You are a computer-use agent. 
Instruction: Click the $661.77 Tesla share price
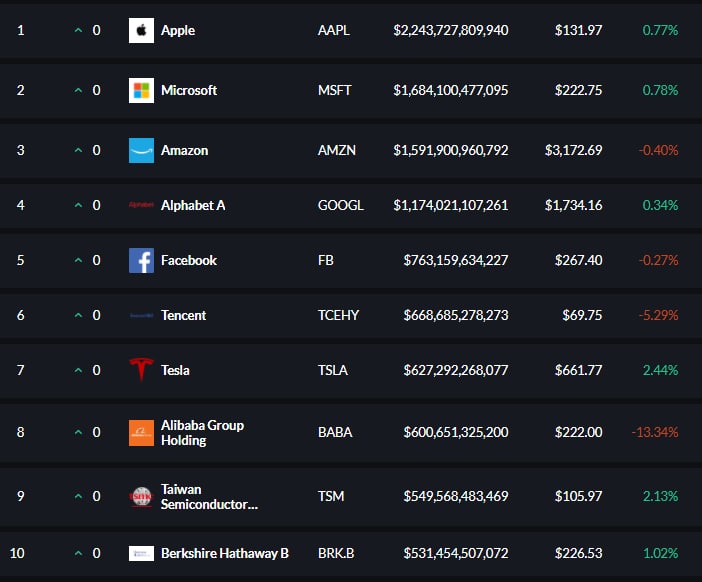(x=578, y=371)
